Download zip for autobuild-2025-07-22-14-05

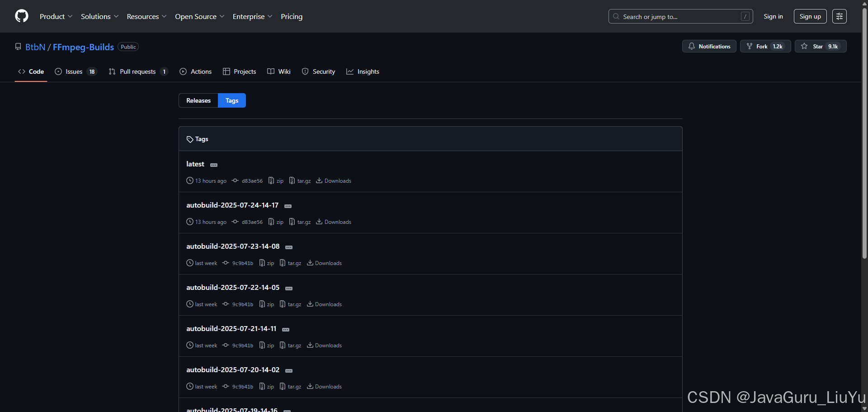(267, 304)
